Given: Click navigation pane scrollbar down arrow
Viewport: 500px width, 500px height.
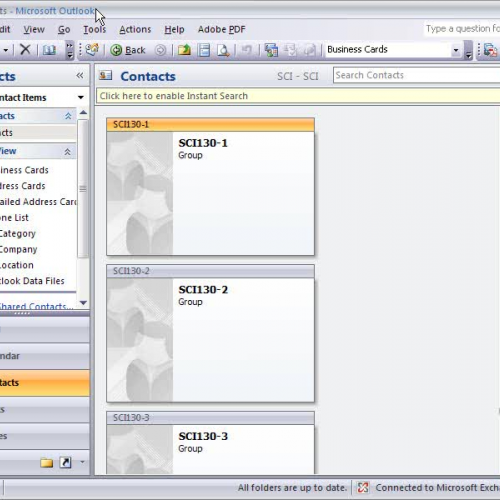Looking at the screenshot, I should click(x=83, y=303).
